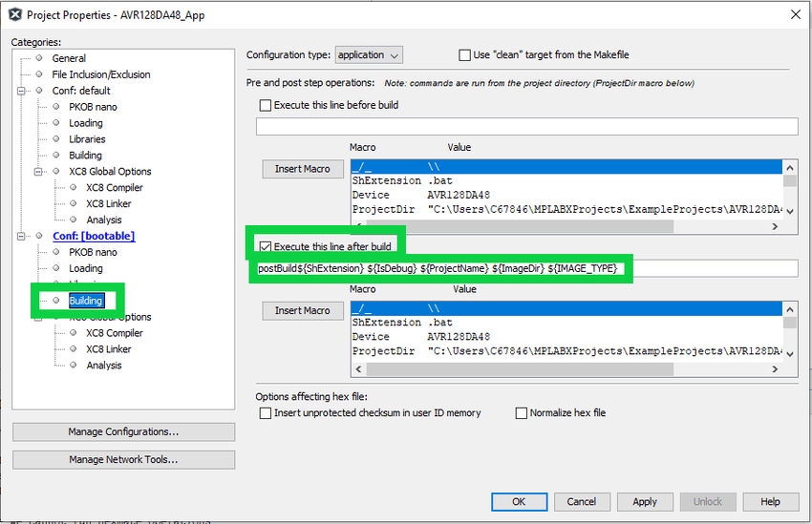Open the Configuration type dropdown

pos(368,55)
